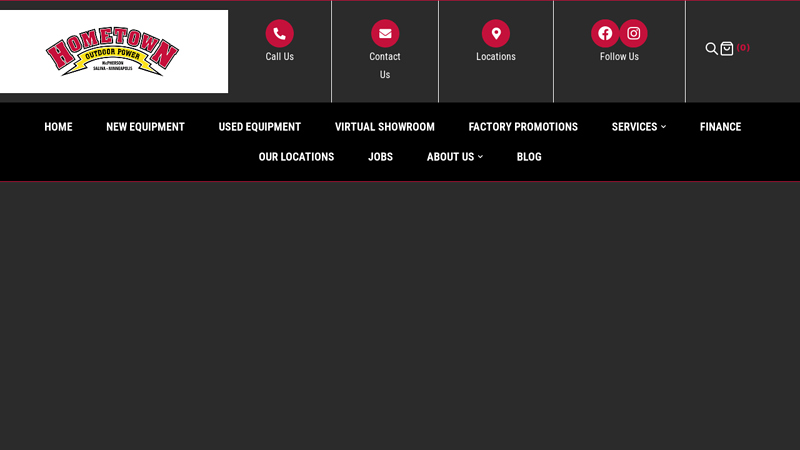The height and width of the screenshot is (450, 800).
Task: Open the Instagram profile icon
Action: pos(633,34)
